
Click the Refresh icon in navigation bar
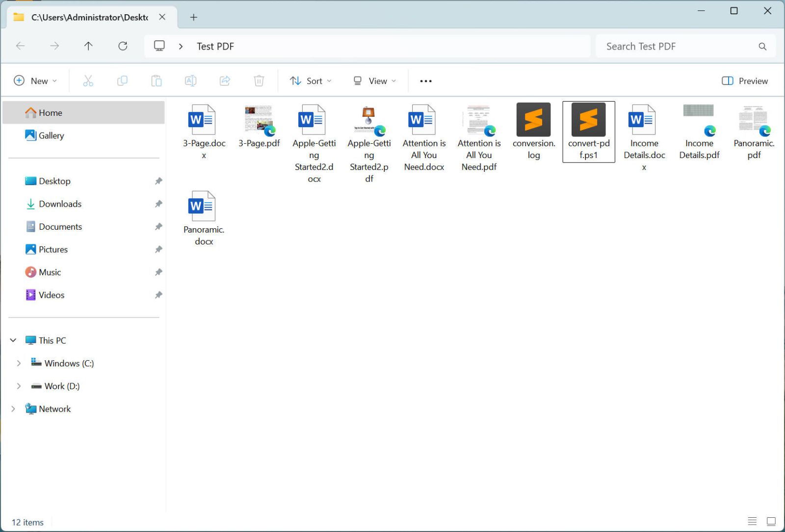[123, 46]
